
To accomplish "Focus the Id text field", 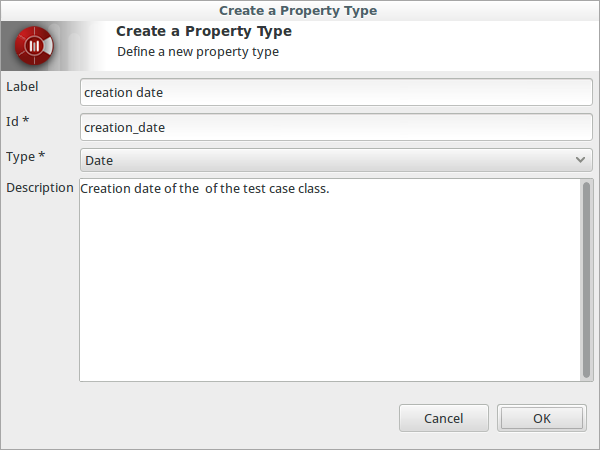I will pyautogui.click(x=335, y=127).
